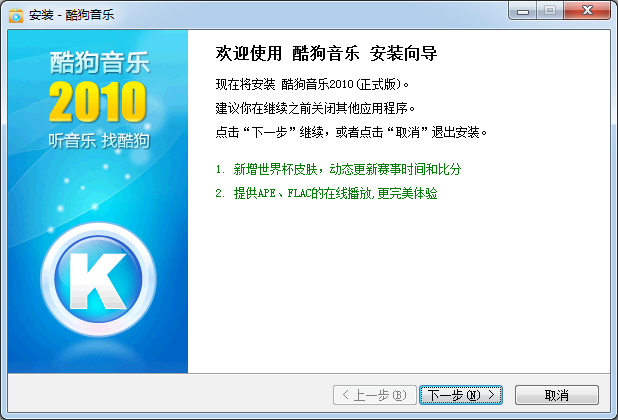Image resolution: width=618 pixels, height=420 pixels.
Task: Click the white 酷狗音乐 brand text on the banner
Action: pyautogui.click(x=99, y=63)
